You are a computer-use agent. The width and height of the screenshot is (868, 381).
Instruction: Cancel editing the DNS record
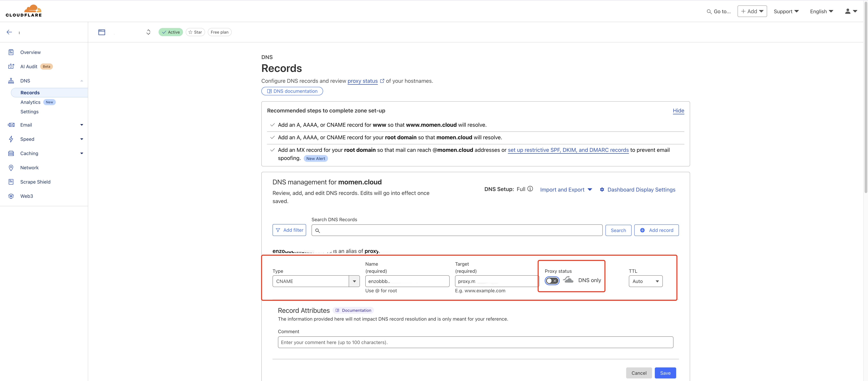click(x=639, y=373)
